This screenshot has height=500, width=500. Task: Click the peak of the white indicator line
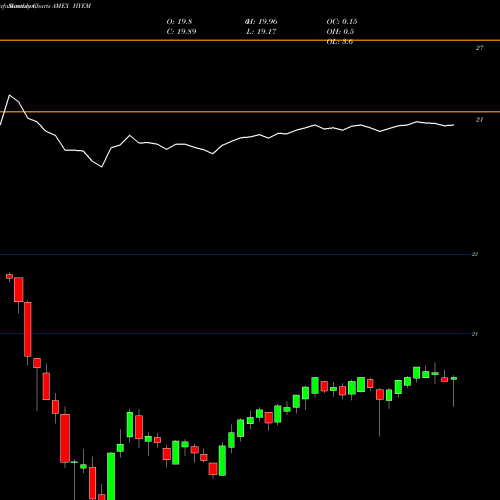[x=9, y=95]
